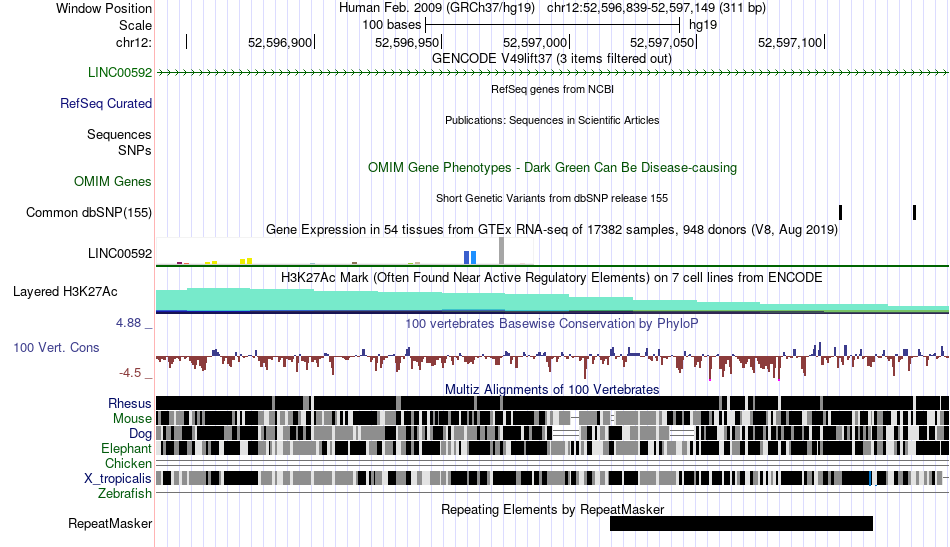Click the GTEx LINC00592 expression label
The height and width of the screenshot is (547, 950).
pyautogui.click(x=120, y=254)
